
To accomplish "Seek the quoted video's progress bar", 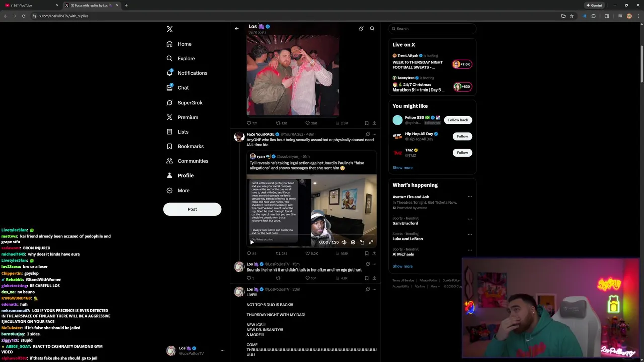I will tap(311, 236).
